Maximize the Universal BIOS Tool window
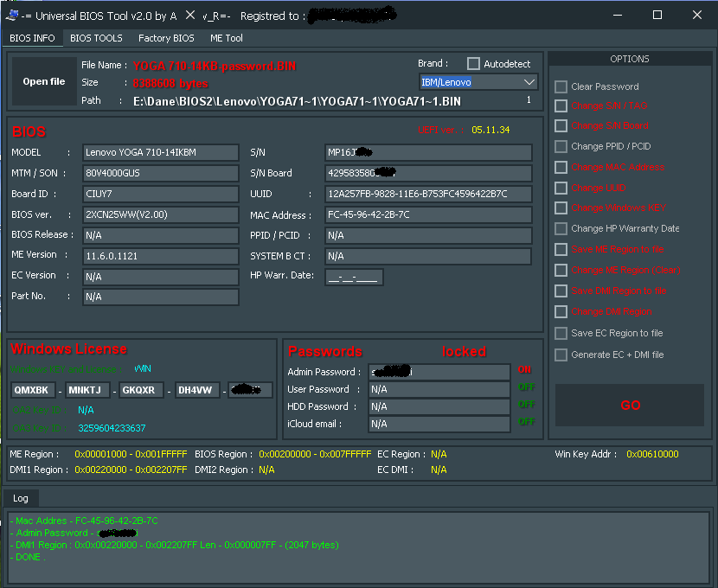The height and width of the screenshot is (588, 718). click(657, 15)
